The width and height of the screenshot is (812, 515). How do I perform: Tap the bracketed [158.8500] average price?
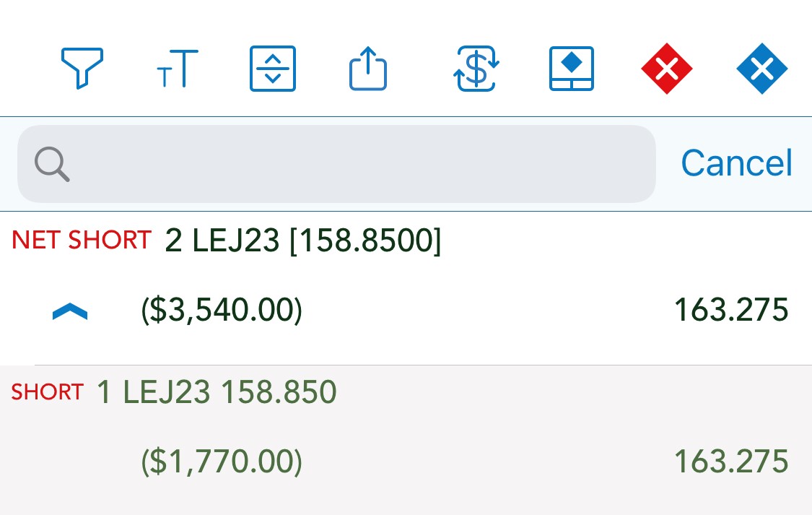pyautogui.click(x=366, y=241)
